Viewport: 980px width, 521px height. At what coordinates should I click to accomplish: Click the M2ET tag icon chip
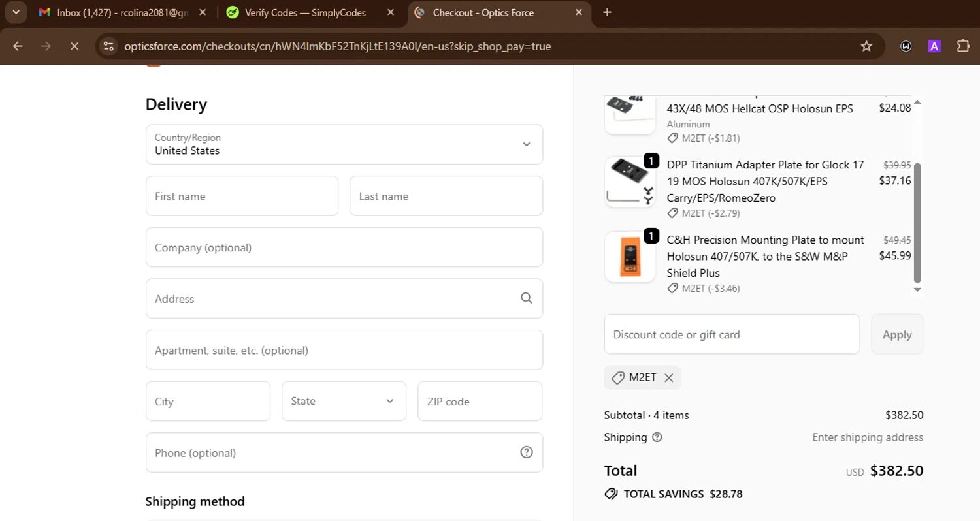617,377
